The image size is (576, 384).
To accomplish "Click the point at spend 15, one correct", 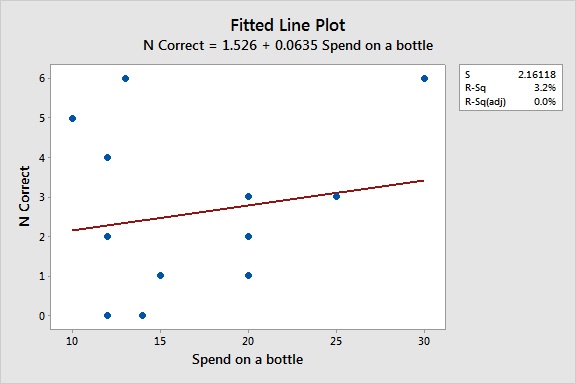I will (160, 276).
